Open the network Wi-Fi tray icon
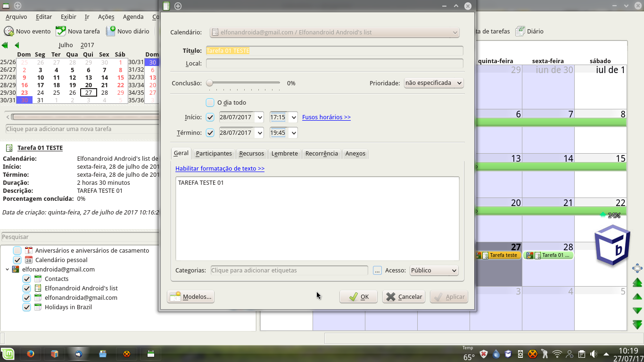644x362 pixels. (x=557, y=354)
